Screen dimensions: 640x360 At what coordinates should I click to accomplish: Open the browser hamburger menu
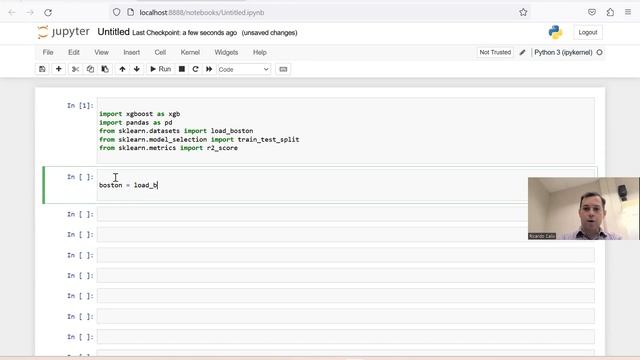(628, 13)
